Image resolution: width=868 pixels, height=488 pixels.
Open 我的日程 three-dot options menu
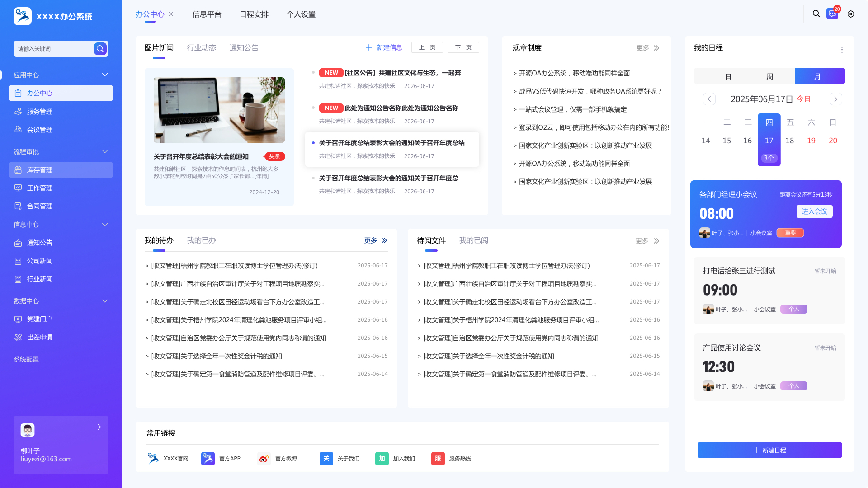842,50
